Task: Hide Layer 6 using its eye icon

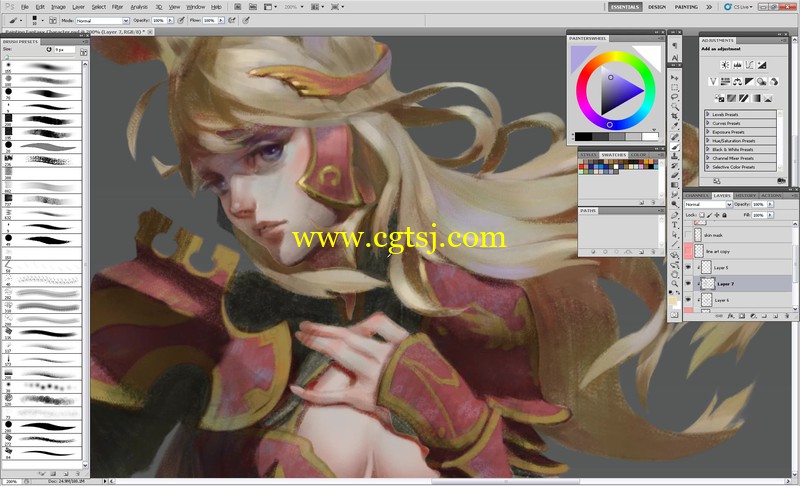Action: click(x=688, y=300)
